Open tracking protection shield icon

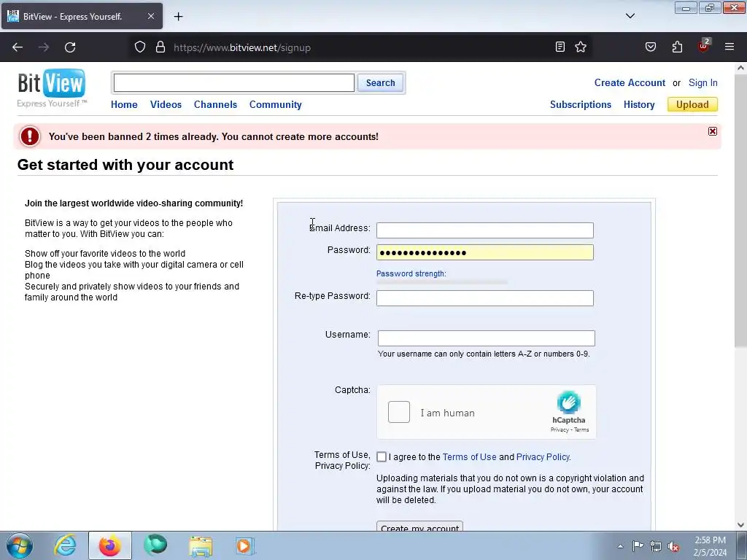point(139,47)
